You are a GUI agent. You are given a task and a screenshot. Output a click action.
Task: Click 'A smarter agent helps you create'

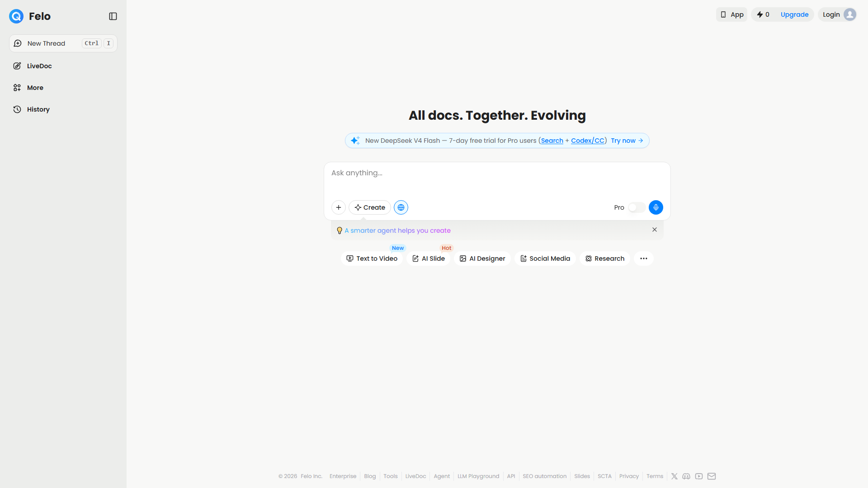coord(397,230)
